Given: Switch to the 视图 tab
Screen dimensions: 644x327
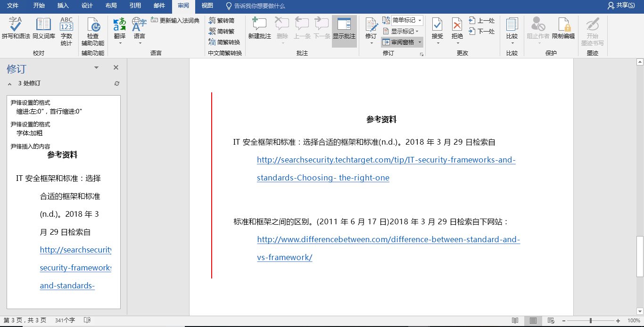Looking at the screenshot, I should click(207, 6).
